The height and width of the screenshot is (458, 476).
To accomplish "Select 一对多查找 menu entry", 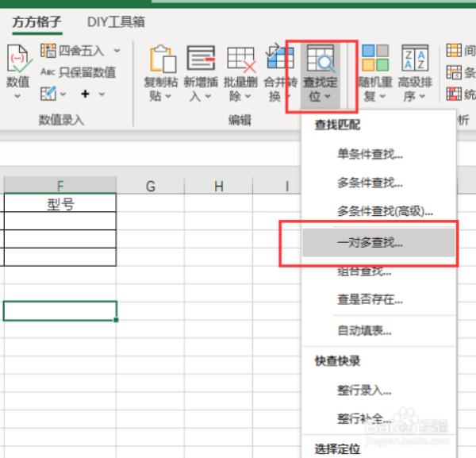I will coord(378,243).
